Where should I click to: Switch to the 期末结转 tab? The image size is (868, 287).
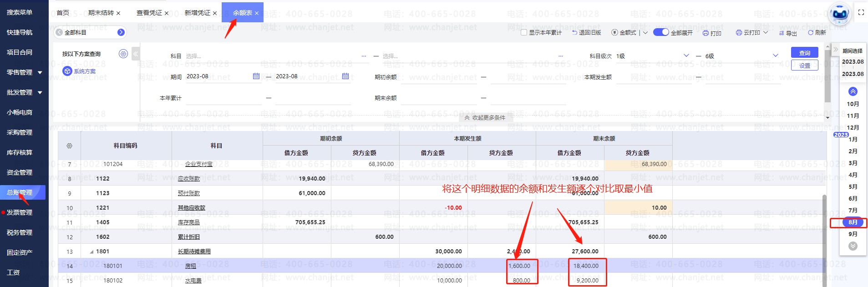[x=101, y=13]
